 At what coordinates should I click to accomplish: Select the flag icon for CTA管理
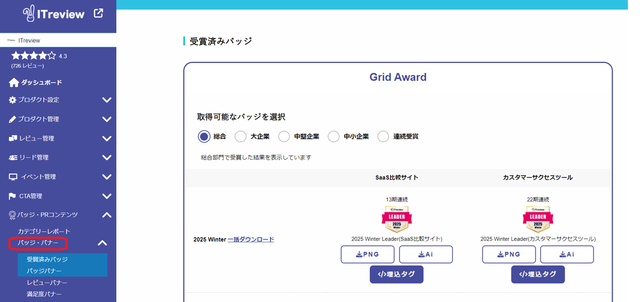pos(13,196)
